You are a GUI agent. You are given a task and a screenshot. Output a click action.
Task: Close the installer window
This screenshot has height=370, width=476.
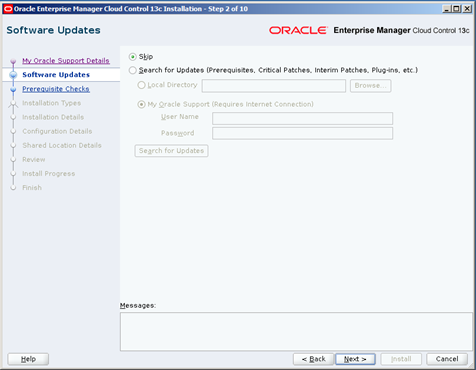pos(467,9)
